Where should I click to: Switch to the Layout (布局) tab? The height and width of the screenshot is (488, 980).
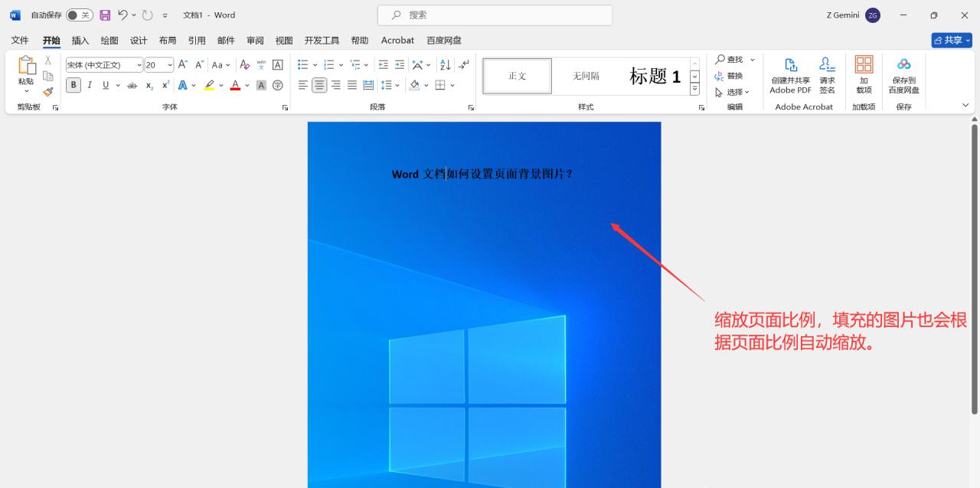point(168,40)
